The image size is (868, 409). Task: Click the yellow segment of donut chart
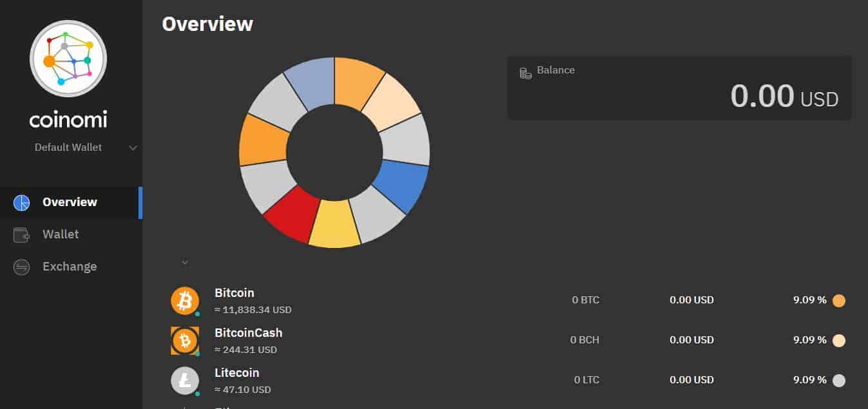click(x=334, y=224)
